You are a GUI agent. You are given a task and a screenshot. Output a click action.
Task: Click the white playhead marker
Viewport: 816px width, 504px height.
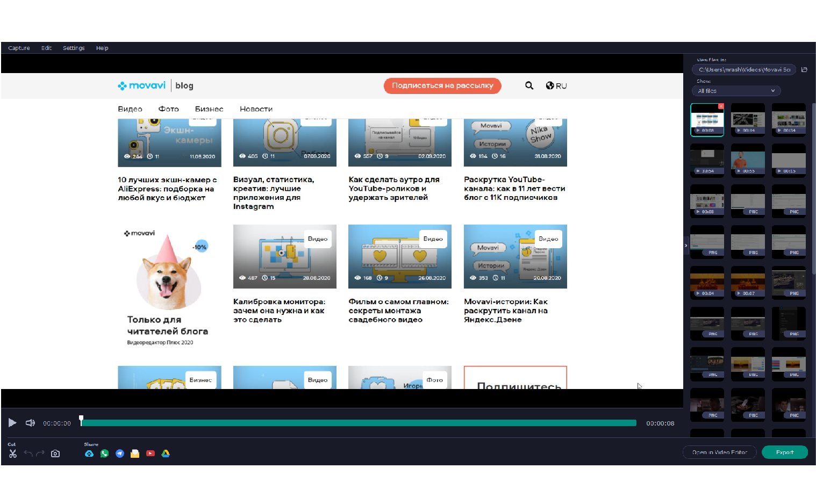tap(81, 420)
